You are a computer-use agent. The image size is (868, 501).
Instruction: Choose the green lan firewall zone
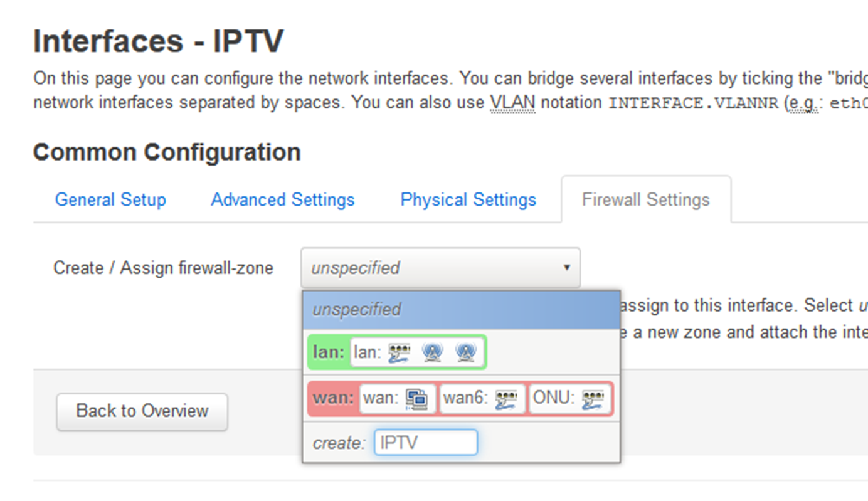[326, 352]
